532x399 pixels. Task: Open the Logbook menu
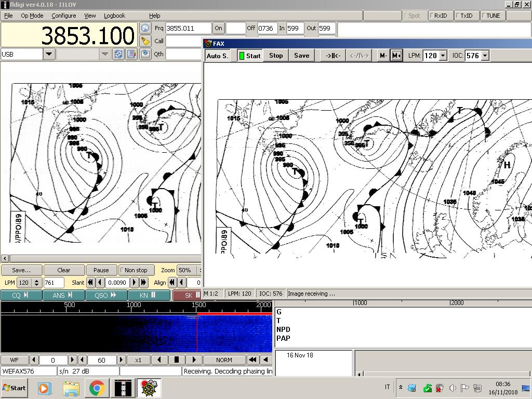tap(114, 16)
